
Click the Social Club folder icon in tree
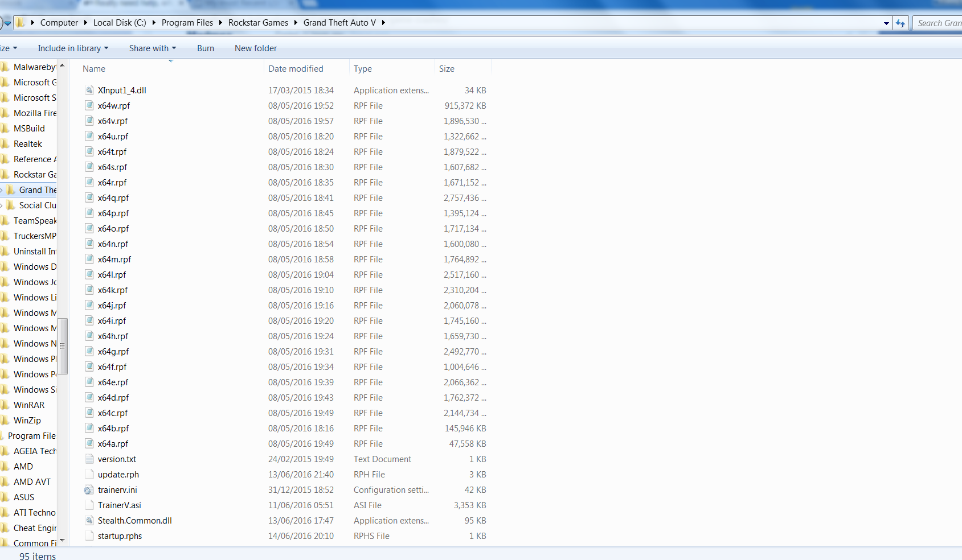click(11, 205)
